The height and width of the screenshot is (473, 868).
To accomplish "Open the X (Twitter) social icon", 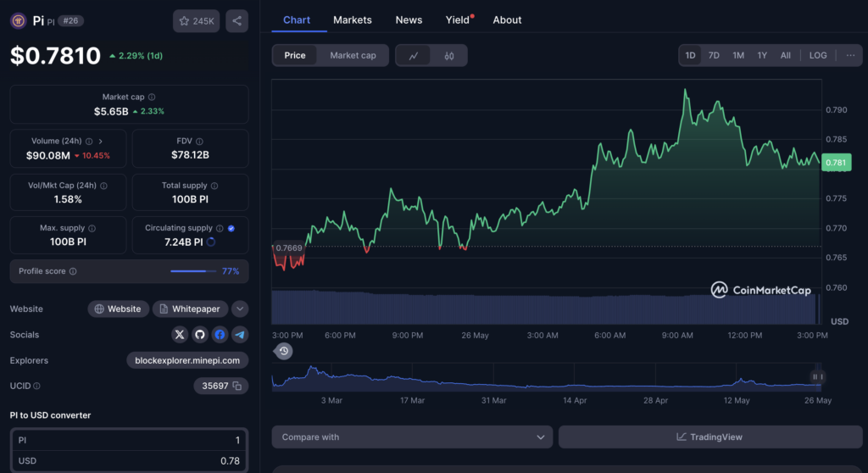I will pyautogui.click(x=180, y=335).
